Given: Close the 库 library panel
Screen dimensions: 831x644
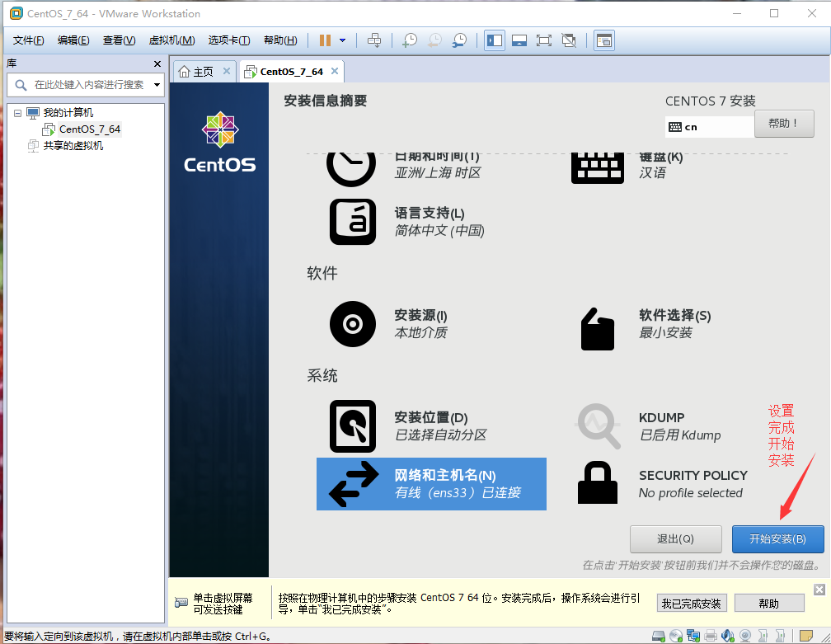Looking at the screenshot, I should click(x=157, y=63).
